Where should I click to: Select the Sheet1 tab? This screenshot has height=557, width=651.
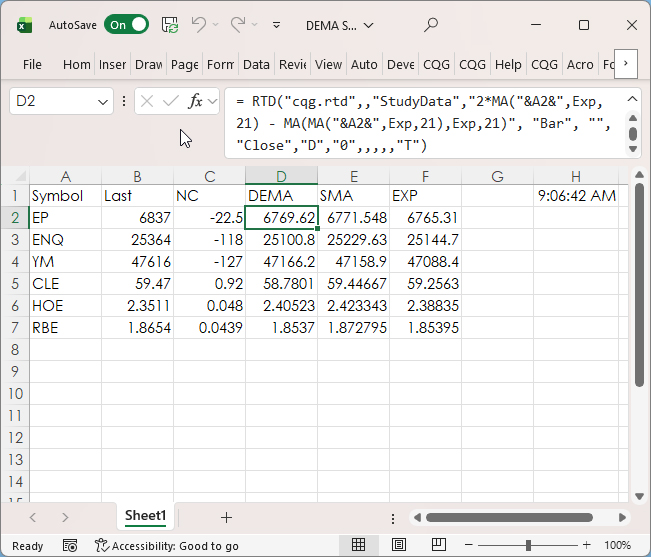click(x=145, y=516)
